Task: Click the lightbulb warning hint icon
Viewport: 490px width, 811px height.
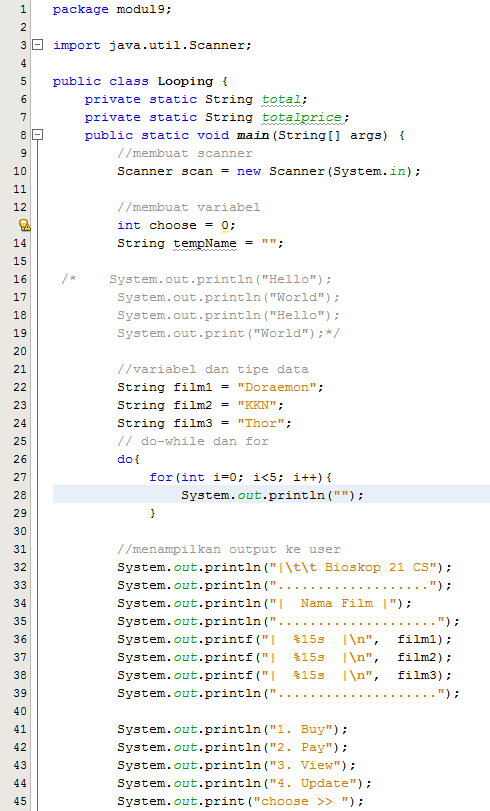Action: pyautogui.click(x=24, y=225)
